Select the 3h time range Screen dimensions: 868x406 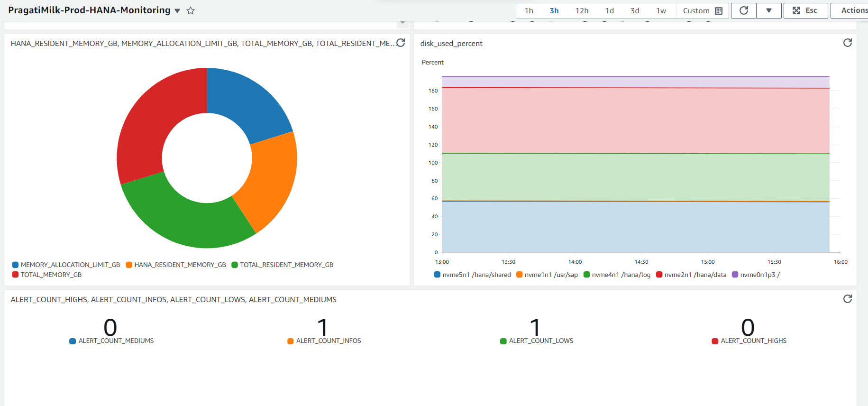(x=554, y=10)
